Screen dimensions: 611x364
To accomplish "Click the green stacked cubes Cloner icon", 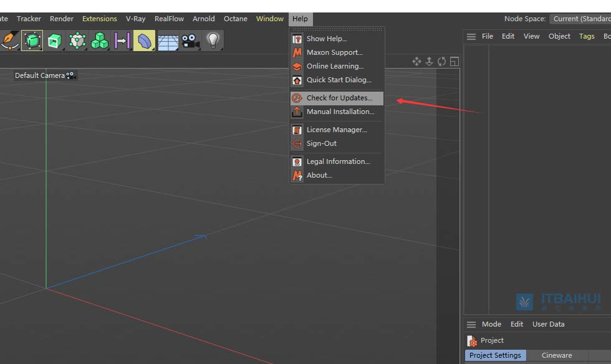I will 100,41.
